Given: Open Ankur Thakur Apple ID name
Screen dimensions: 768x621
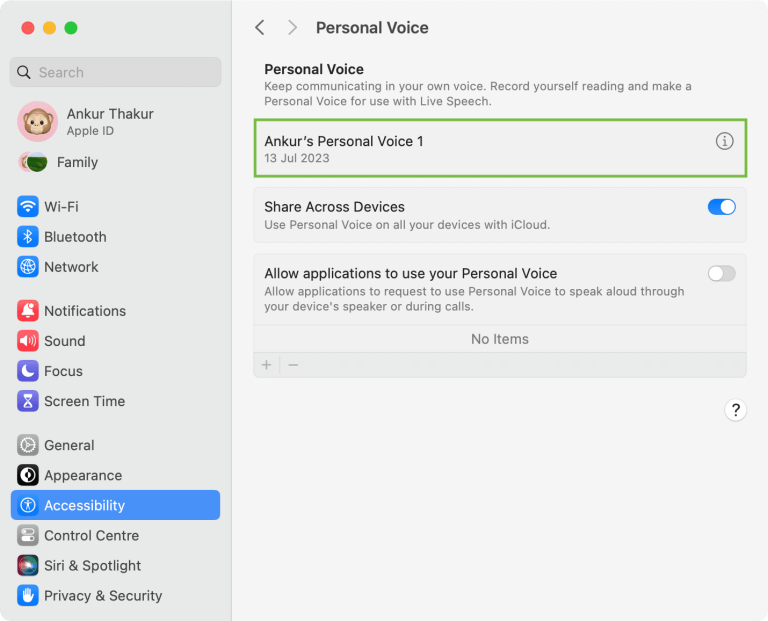Looking at the screenshot, I should click(x=110, y=114).
